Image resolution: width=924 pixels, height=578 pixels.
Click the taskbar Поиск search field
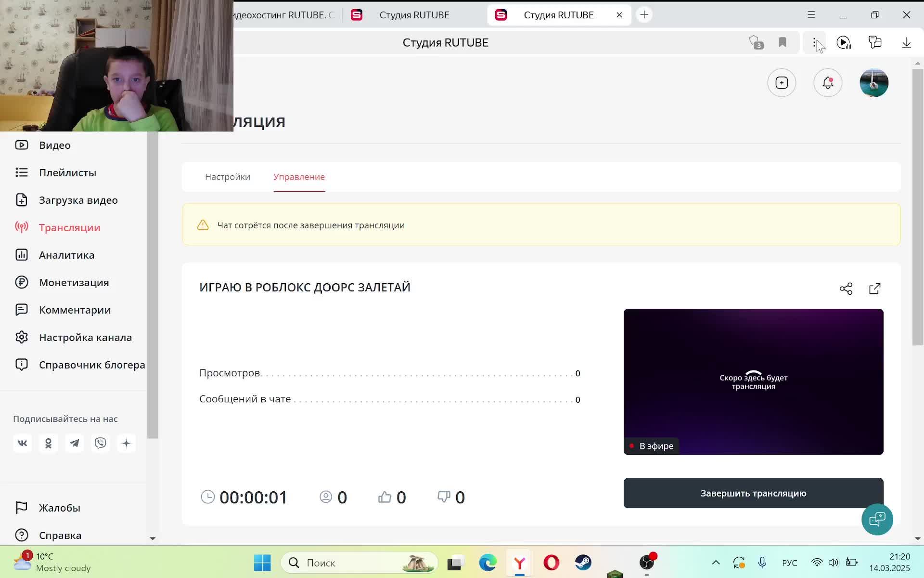pos(359,563)
